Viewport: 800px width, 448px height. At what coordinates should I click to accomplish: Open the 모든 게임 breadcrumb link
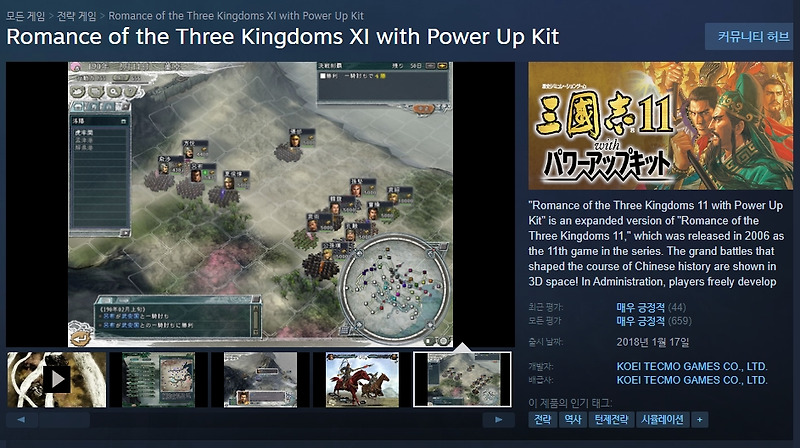pos(26,16)
